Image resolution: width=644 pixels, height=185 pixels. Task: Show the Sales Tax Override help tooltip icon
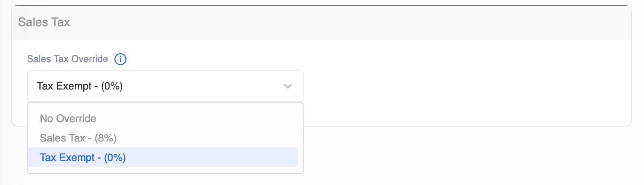(x=120, y=59)
